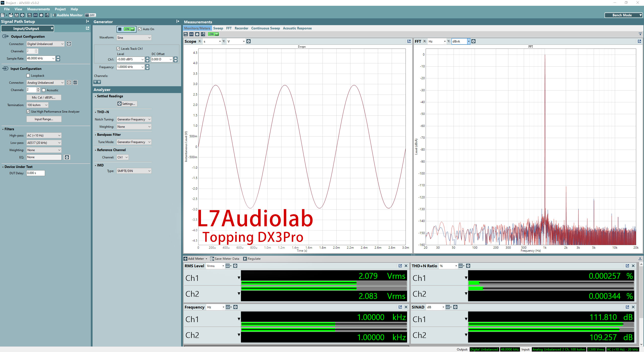Viewport: 644px width, 352px height.
Task: Toggle the Monitors/Meters ON switch
Action: coord(214,34)
